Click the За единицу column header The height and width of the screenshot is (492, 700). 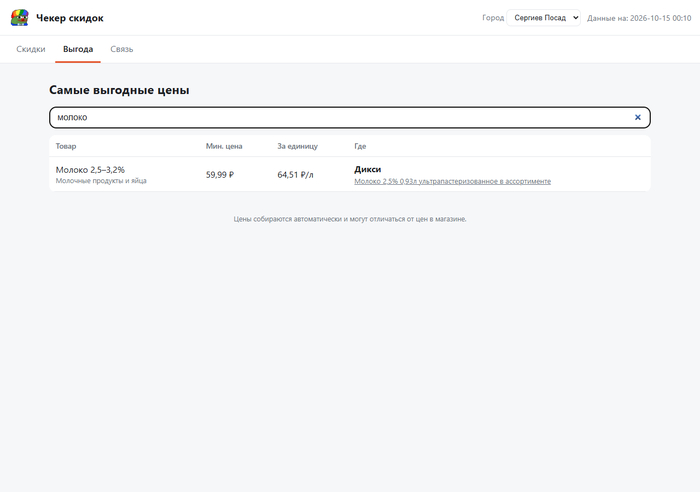297,146
